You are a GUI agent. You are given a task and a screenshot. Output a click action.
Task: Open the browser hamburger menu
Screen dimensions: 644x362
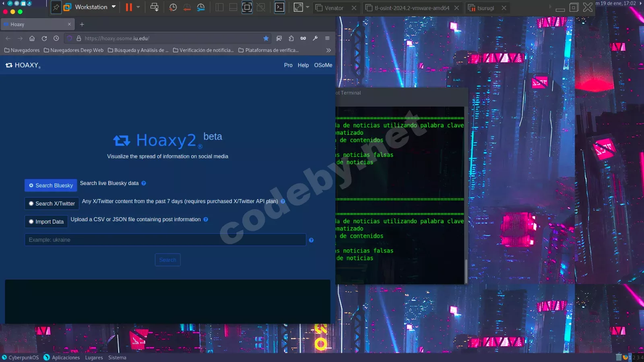tap(327, 38)
